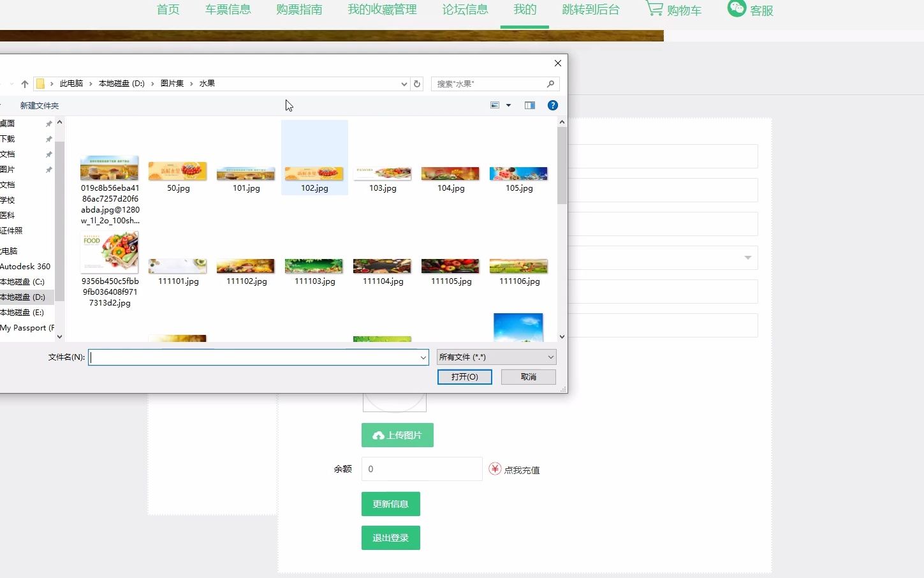Image resolution: width=924 pixels, height=578 pixels.
Task: Click the preview pane icon
Action: 529,105
